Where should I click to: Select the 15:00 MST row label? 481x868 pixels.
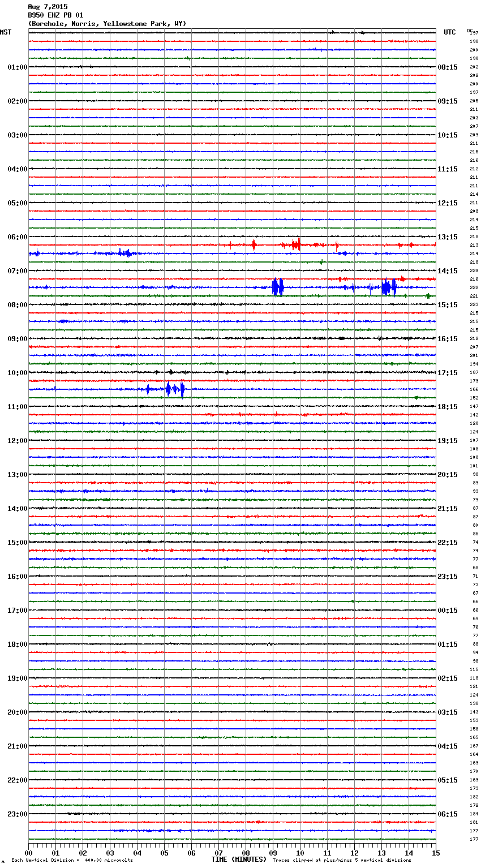18,543
